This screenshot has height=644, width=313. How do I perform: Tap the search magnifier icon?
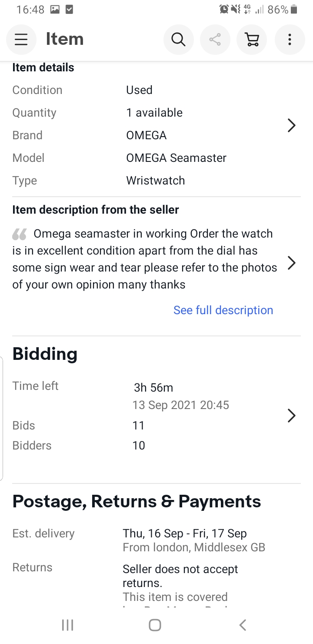click(x=178, y=40)
